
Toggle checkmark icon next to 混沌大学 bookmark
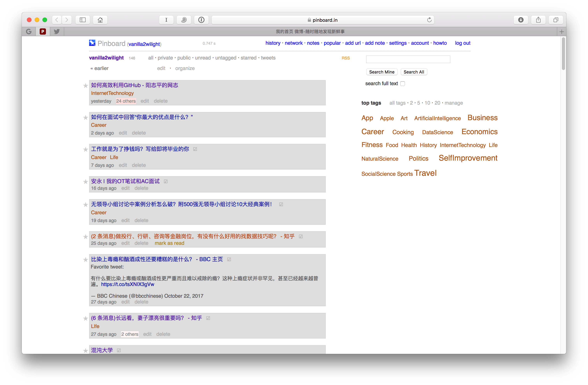(119, 350)
